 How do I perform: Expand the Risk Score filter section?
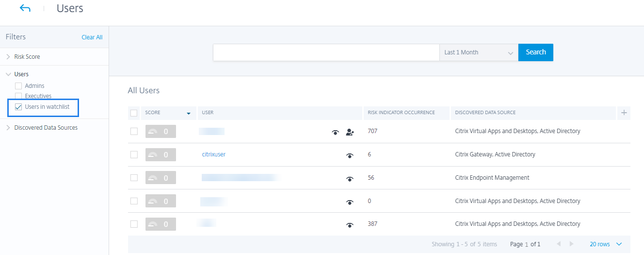[8, 57]
